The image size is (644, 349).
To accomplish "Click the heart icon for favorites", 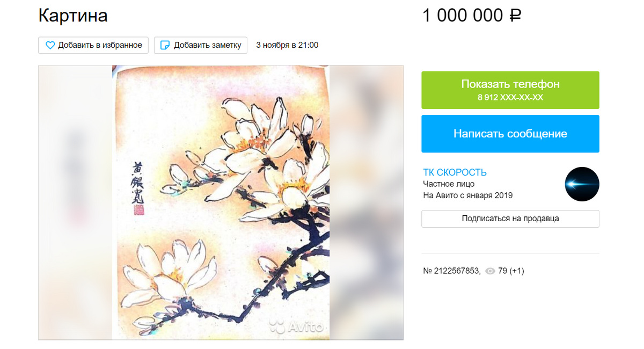I will 50,46.
